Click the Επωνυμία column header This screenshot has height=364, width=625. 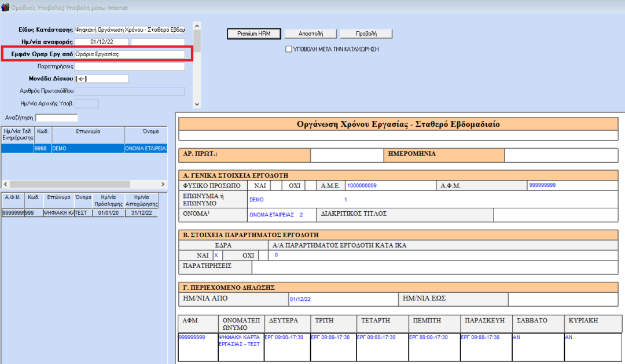click(87, 132)
